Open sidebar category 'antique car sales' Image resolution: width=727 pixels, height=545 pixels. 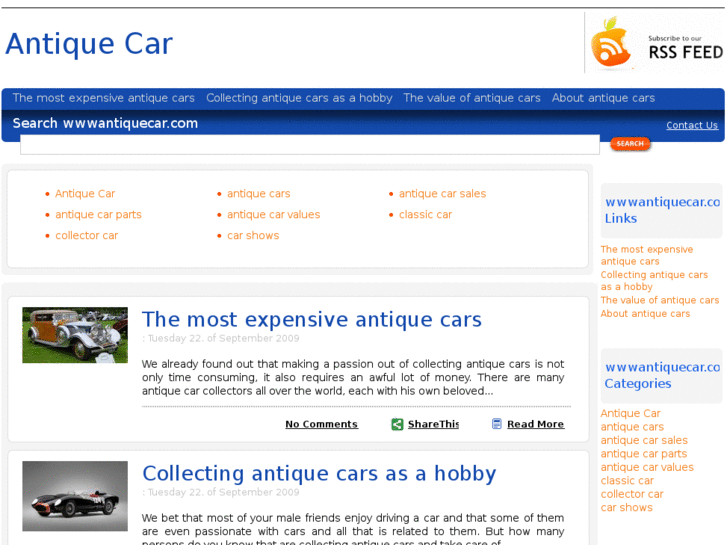pyautogui.click(x=644, y=440)
